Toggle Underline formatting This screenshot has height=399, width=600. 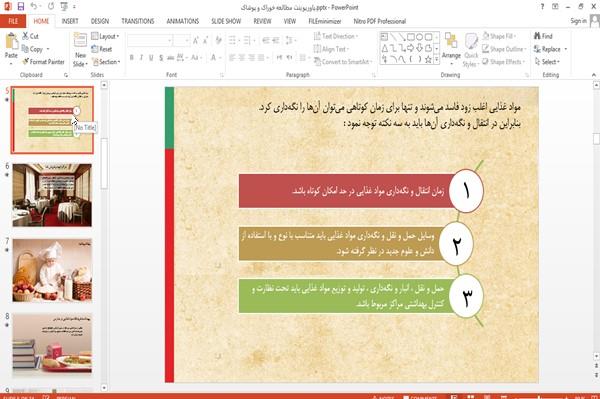pyautogui.click(x=151, y=58)
